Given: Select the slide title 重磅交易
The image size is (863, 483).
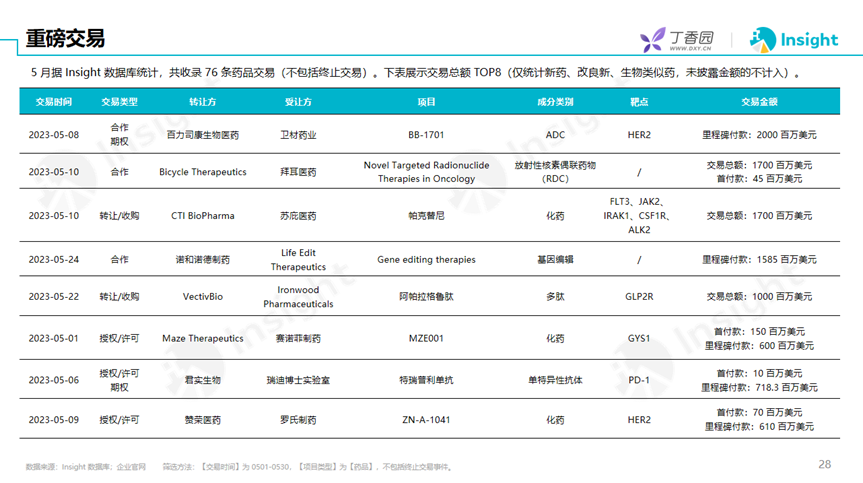Looking at the screenshot, I should pos(65,39).
